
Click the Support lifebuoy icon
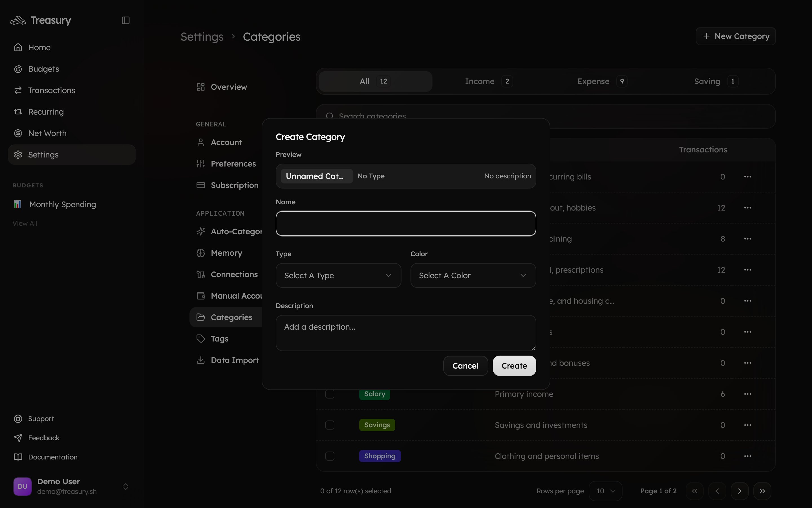click(x=18, y=419)
